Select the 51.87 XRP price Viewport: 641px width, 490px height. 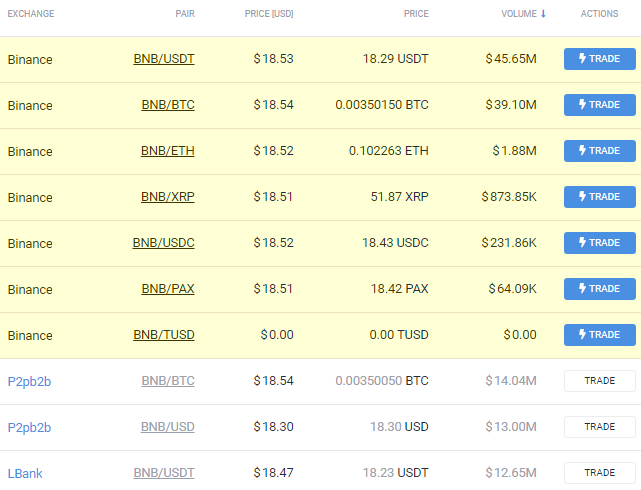click(x=400, y=197)
